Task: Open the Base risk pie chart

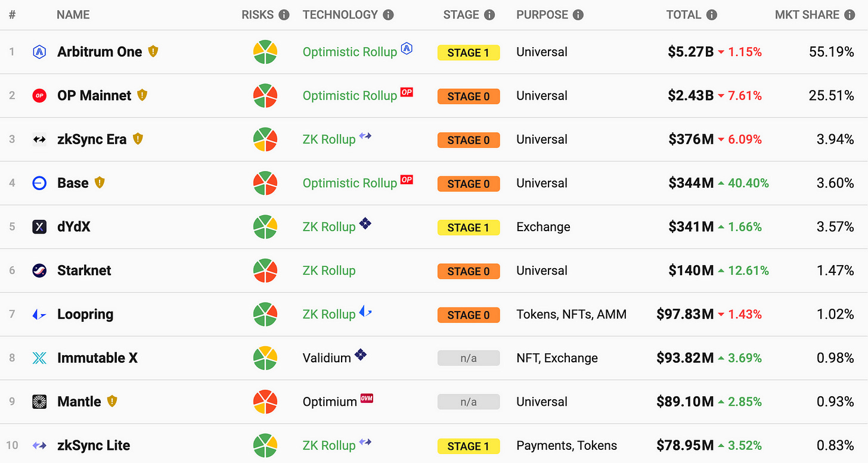Action: pyautogui.click(x=265, y=183)
